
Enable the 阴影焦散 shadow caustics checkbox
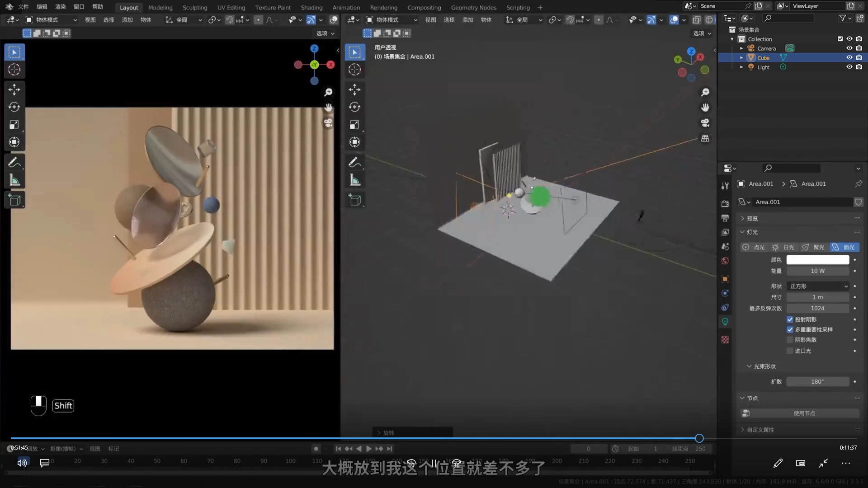790,340
